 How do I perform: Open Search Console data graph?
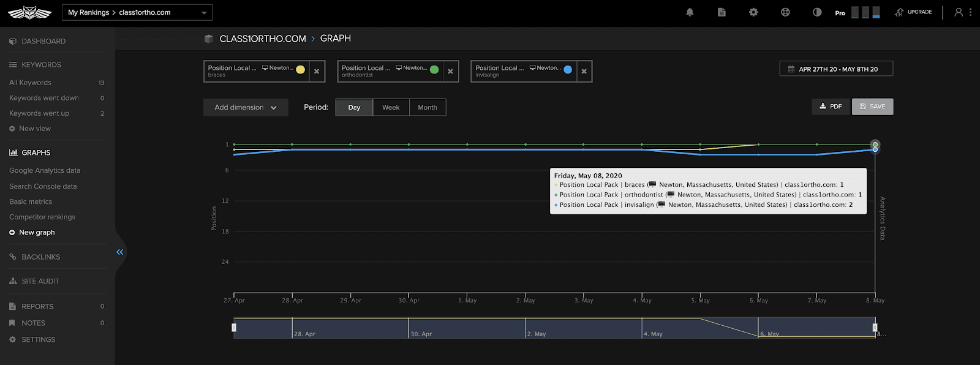43,186
